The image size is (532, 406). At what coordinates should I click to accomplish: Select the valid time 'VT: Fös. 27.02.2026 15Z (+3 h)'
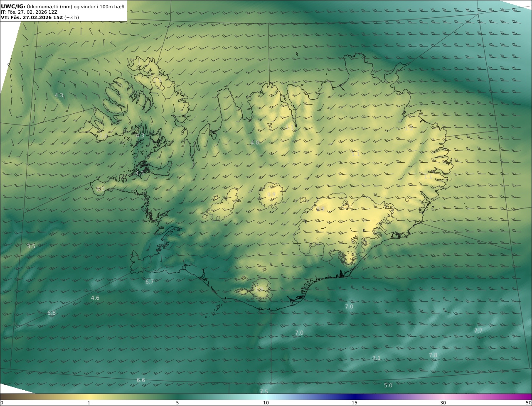pyautogui.click(x=40, y=17)
